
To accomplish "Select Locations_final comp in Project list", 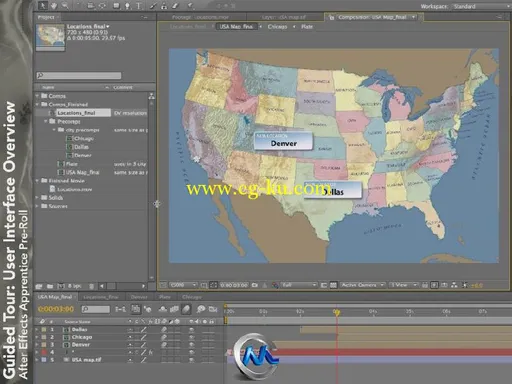I will 76,113.
